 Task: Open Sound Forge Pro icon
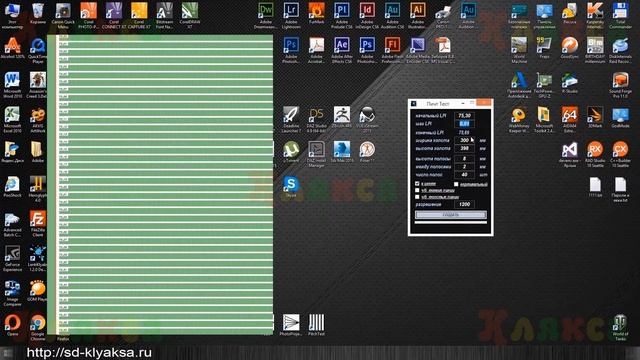[620, 85]
